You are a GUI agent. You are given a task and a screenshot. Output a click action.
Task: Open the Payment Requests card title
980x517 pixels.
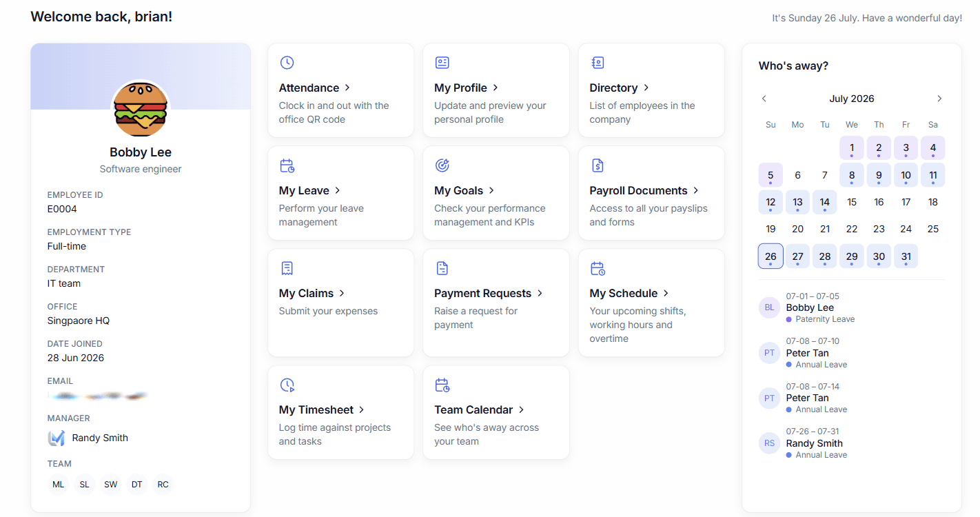tap(482, 293)
